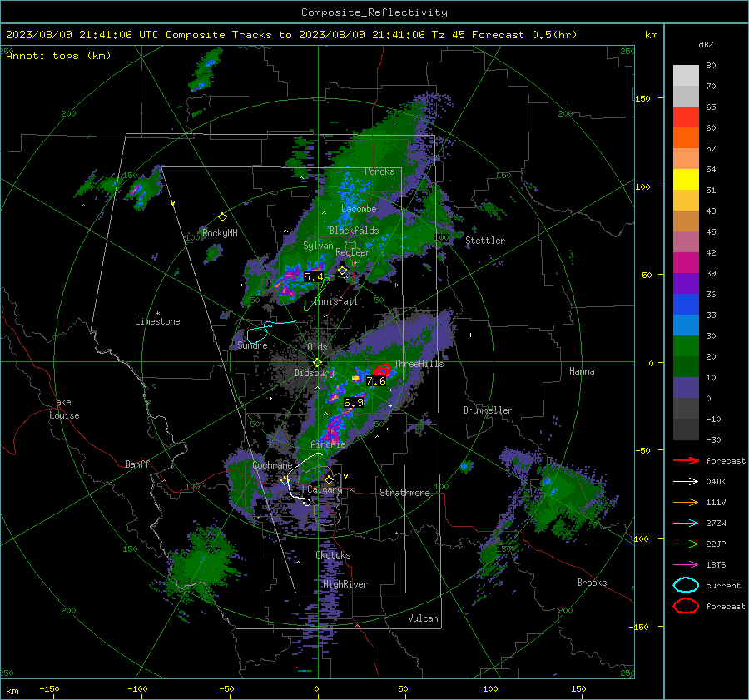Click the green storm track near Innisfail
The image size is (749, 700).
tap(317, 293)
